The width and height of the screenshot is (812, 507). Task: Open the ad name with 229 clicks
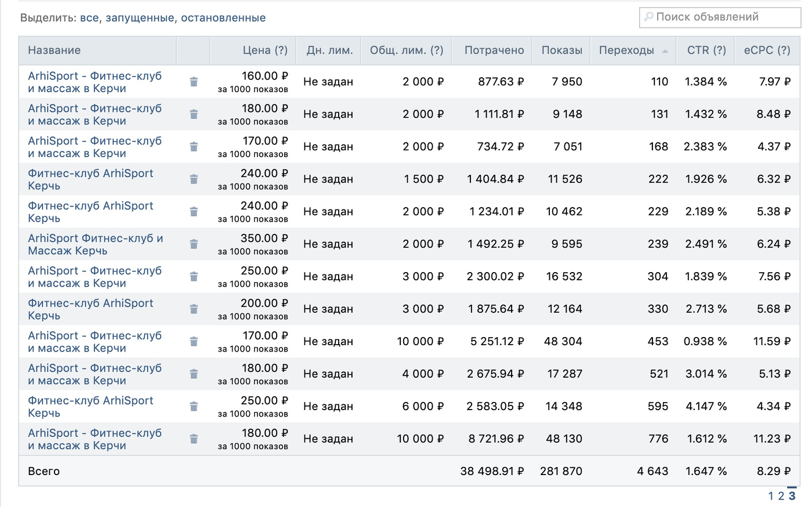(x=90, y=212)
